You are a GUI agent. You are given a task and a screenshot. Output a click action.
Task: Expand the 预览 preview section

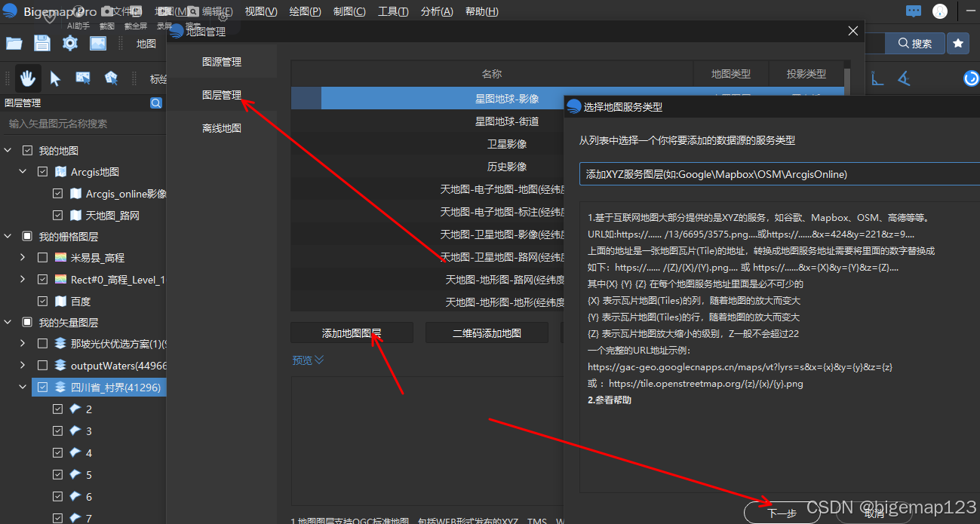[308, 360]
